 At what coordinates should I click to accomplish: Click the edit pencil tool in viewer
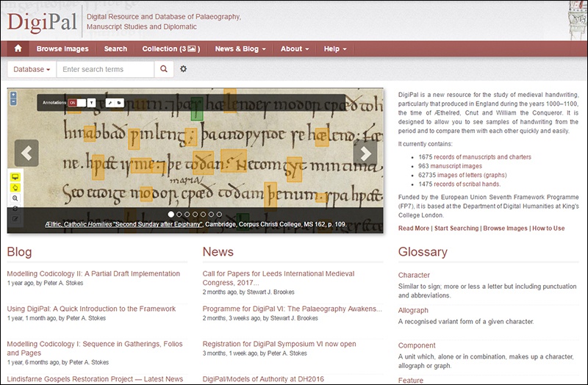coord(15,219)
